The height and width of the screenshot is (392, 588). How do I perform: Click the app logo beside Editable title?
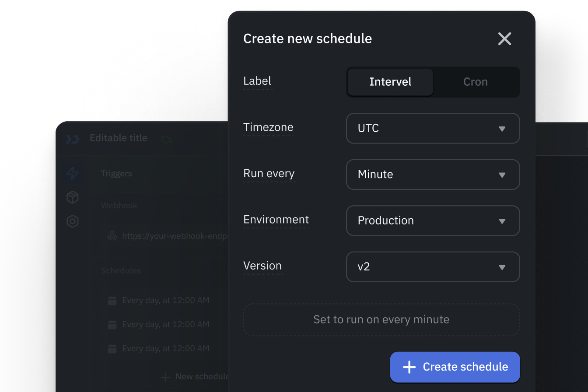(72, 139)
